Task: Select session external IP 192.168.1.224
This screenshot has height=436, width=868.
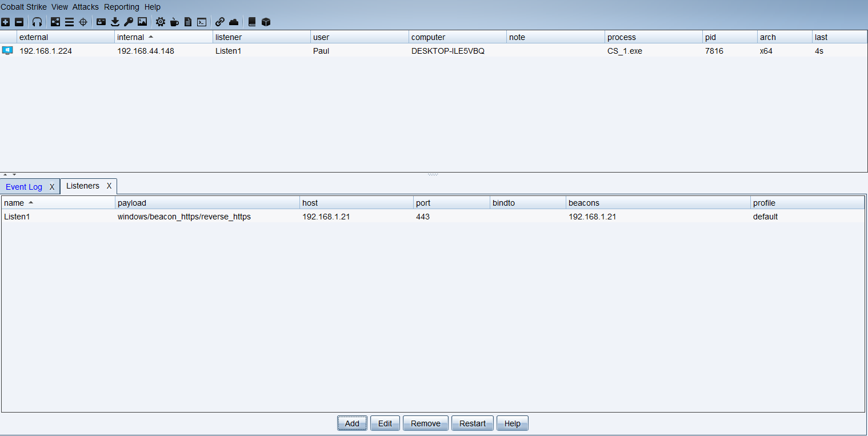Action: pyautogui.click(x=46, y=51)
